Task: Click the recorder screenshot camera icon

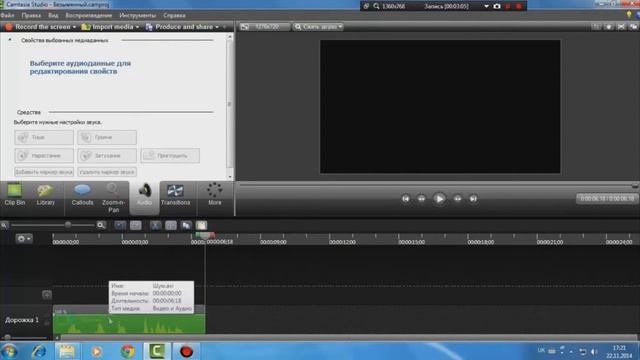Action: (497, 6)
